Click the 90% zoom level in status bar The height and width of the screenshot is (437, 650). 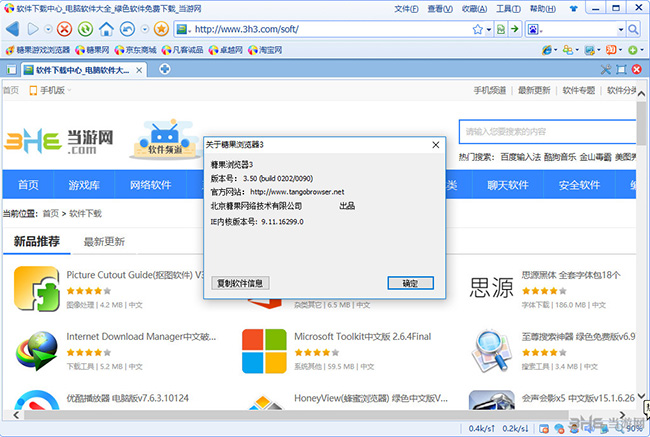(x=634, y=428)
